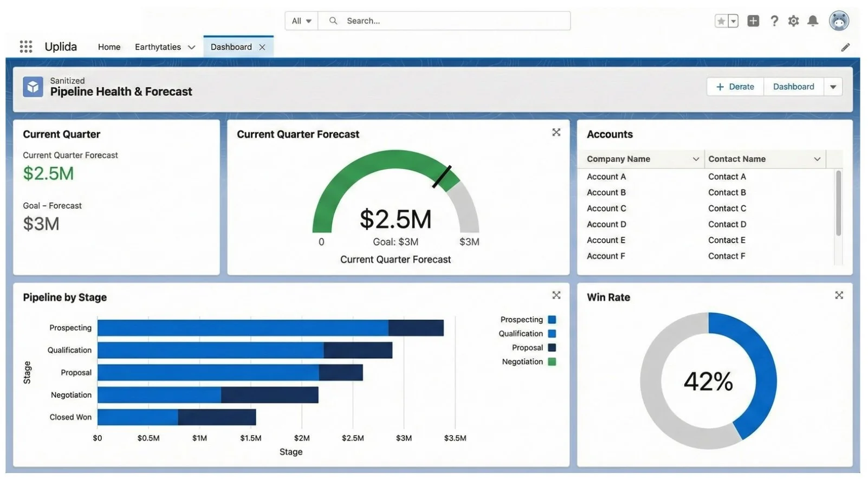The width and height of the screenshot is (868, 479).
Task: Click Contact A cell
Action: click(727, 177)
